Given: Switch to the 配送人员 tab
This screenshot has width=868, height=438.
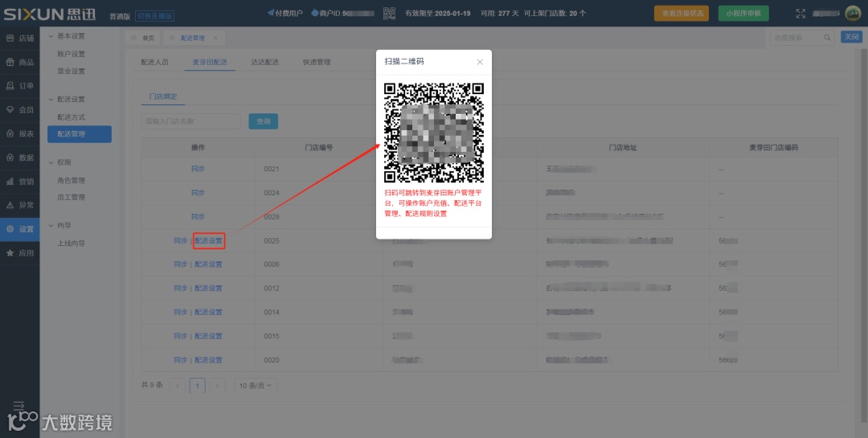Looking at the screenshot, I should (154, 62).
